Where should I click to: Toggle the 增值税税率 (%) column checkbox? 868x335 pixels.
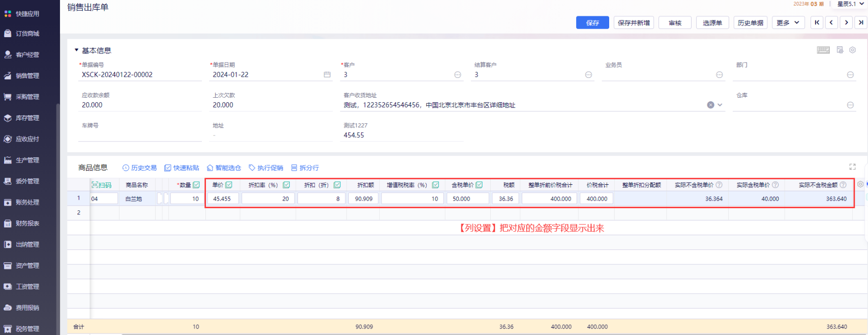[x=435, y=185]
